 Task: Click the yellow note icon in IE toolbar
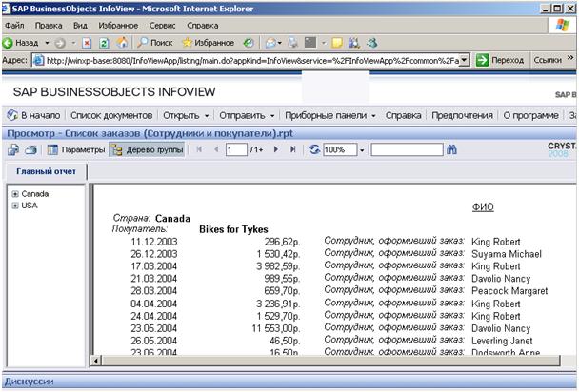[337, 43]
